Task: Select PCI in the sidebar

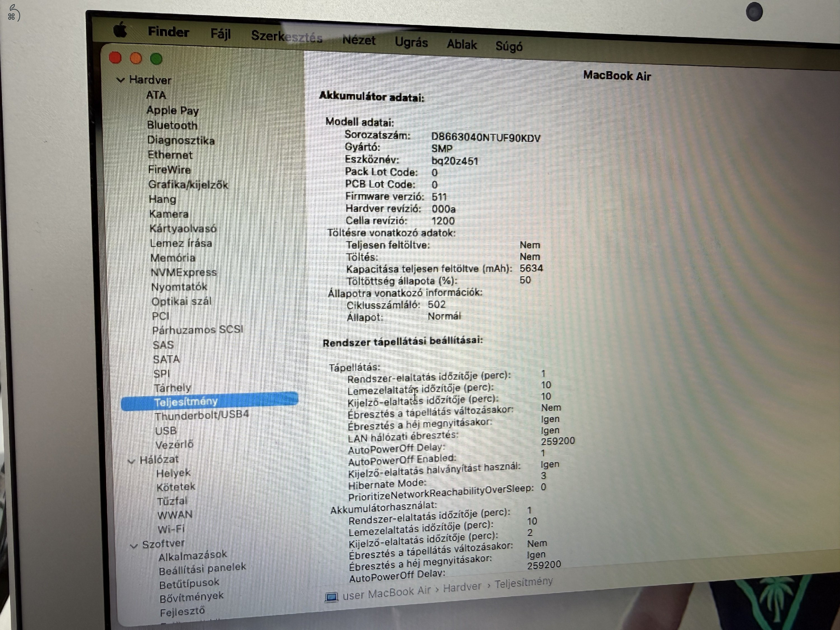Action: 161,316
